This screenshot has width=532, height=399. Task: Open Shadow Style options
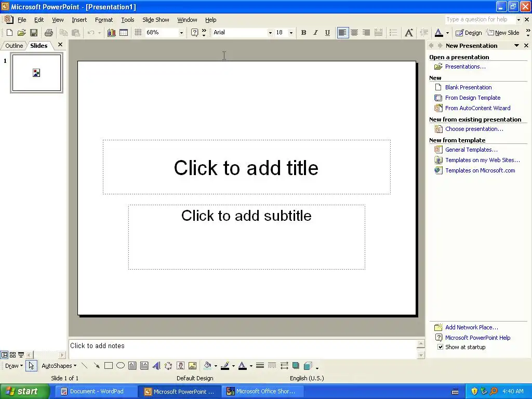tap(296, 366)
